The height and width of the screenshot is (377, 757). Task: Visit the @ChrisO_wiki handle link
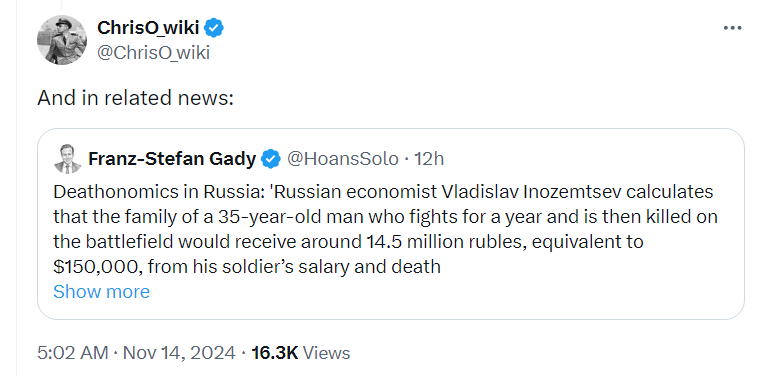pyautogui.click(x=154, y=53)
